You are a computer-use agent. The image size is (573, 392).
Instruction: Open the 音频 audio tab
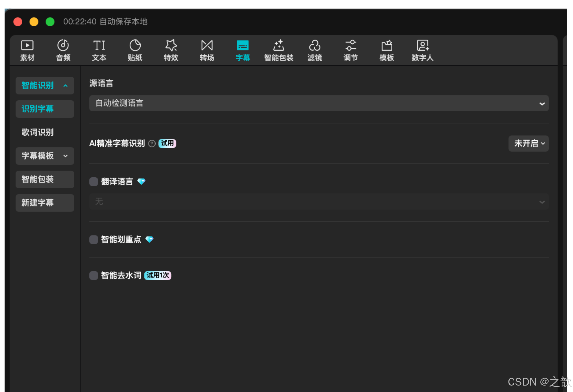pyautogui.click(x=63, y=51)
